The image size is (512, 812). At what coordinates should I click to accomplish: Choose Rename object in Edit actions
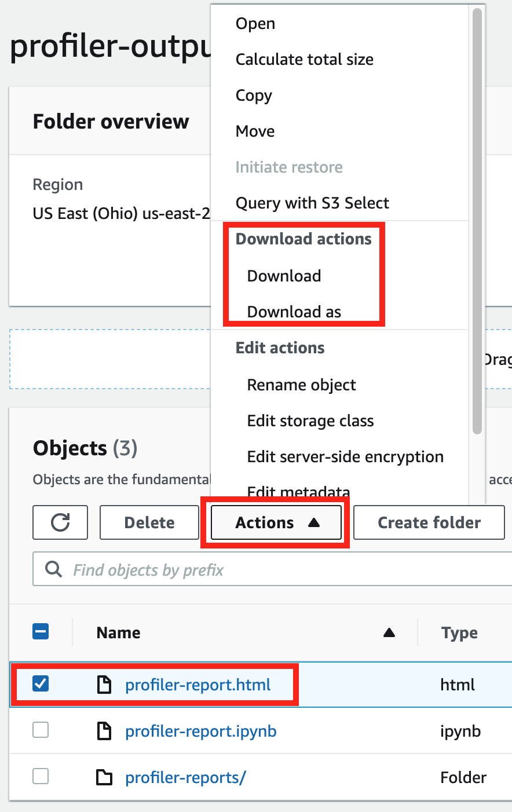[301, 385]
